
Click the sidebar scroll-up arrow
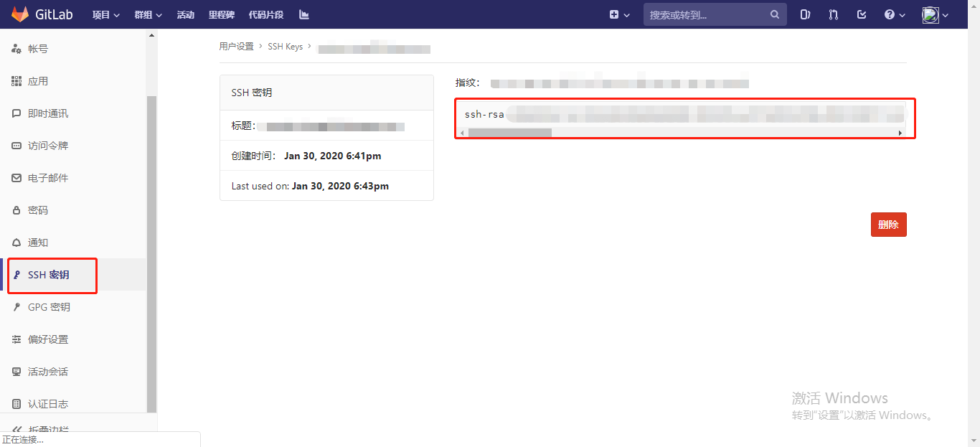coord(151,35)
